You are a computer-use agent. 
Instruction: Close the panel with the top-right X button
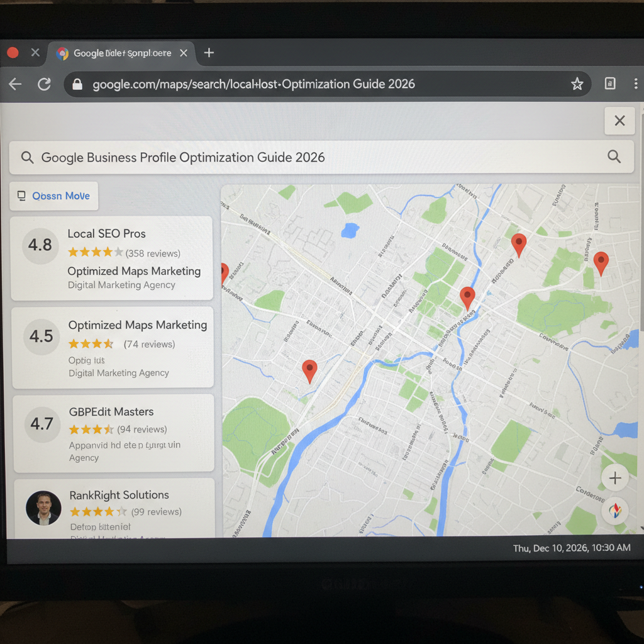click(x=619, y=121)
